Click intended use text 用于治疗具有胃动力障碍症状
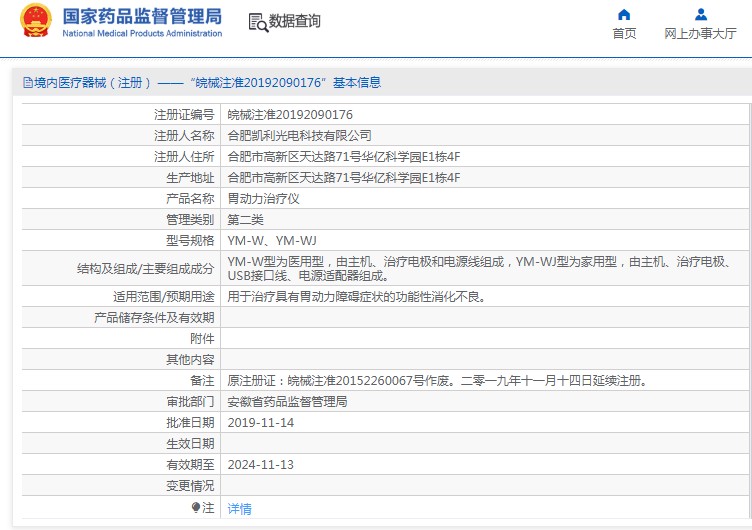The image size is (752, 530). point(357,297)
